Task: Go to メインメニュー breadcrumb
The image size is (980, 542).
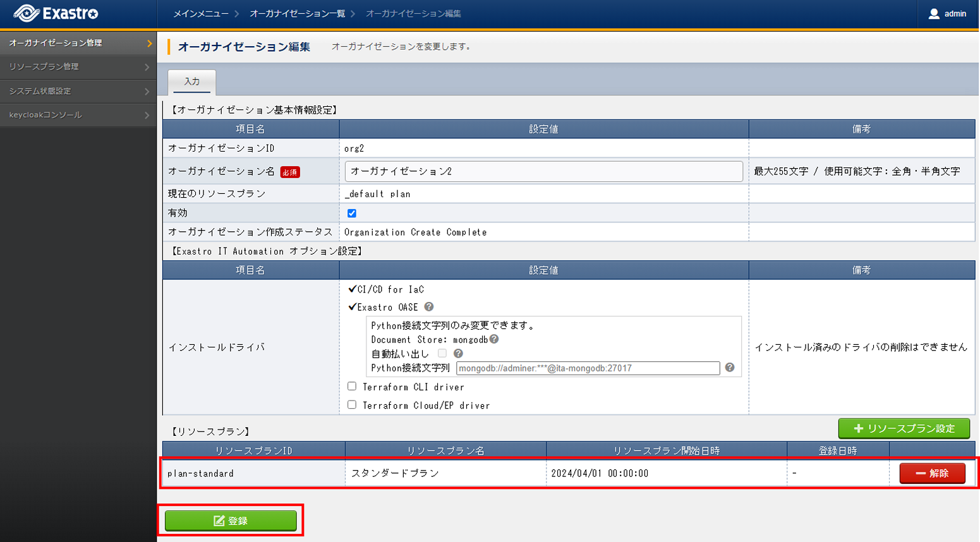Action: [x=201, y=14]
